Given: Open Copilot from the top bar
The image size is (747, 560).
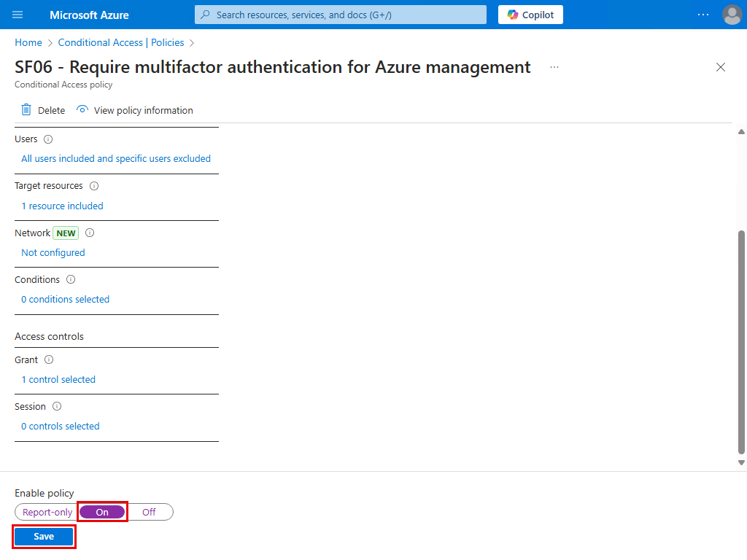Looking at the screenshot, I should 530,15.
